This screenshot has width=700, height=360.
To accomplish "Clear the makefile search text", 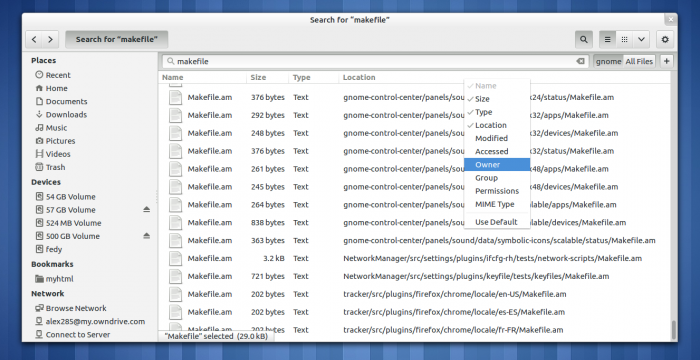I will pyautogui.click(x=580, y=61).
